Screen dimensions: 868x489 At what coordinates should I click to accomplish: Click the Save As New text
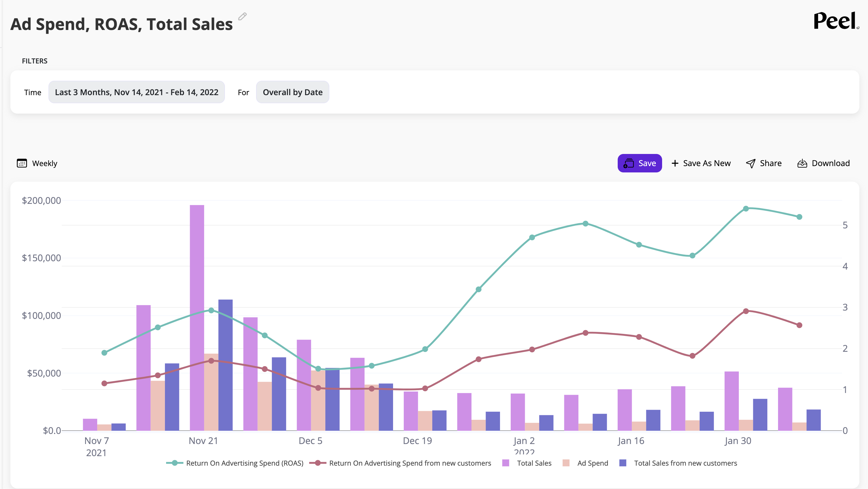[x=707, y=163]
